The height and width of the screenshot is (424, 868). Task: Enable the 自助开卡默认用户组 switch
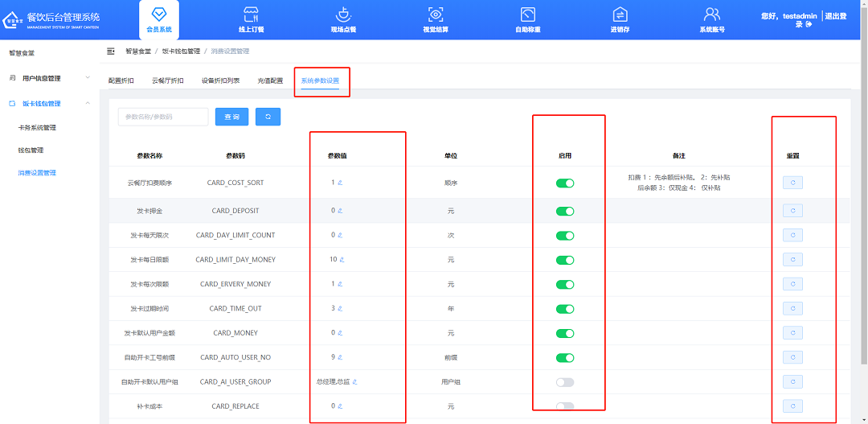tap(565, 382)
